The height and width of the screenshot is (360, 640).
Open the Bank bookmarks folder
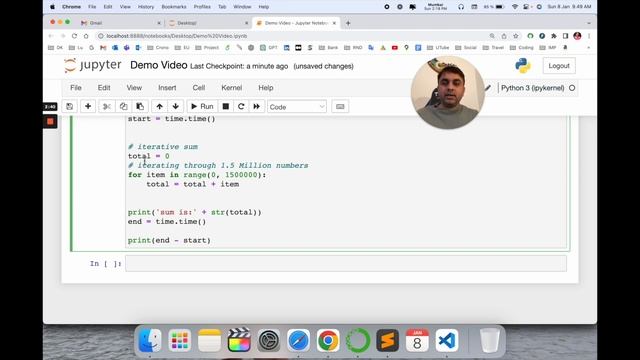click(x=329, y=48)
